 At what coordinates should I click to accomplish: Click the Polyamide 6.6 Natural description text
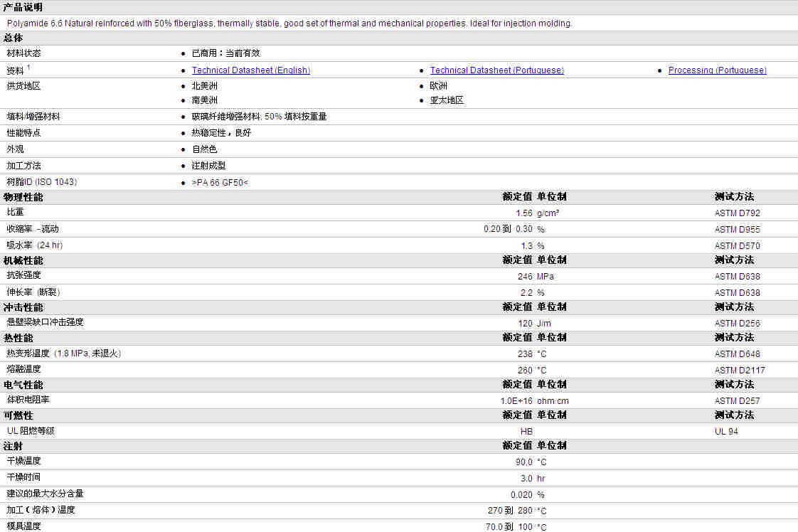click(289, 23)
